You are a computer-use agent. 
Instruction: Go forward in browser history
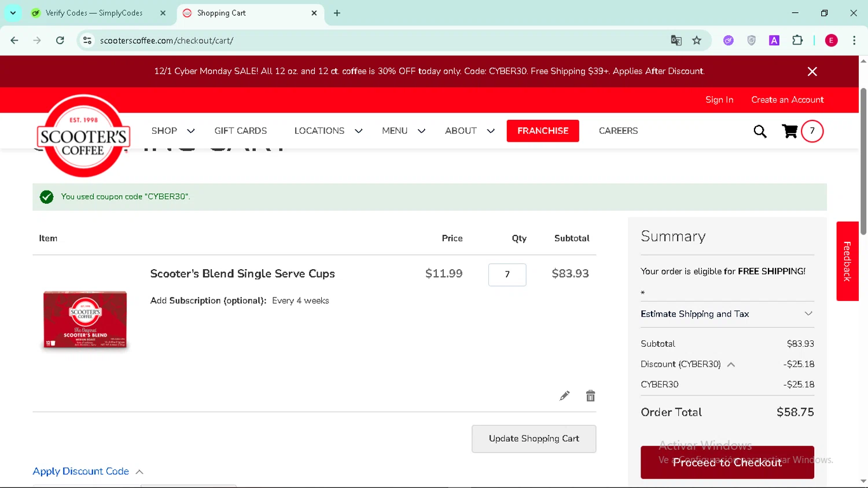37,41
